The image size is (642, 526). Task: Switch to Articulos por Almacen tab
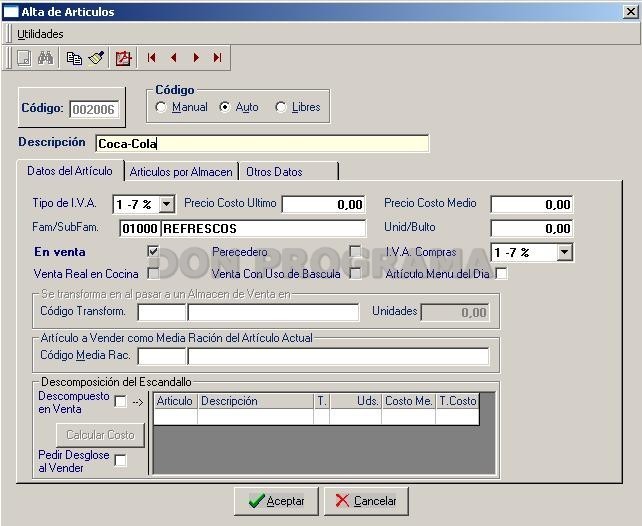pos(181,172)
